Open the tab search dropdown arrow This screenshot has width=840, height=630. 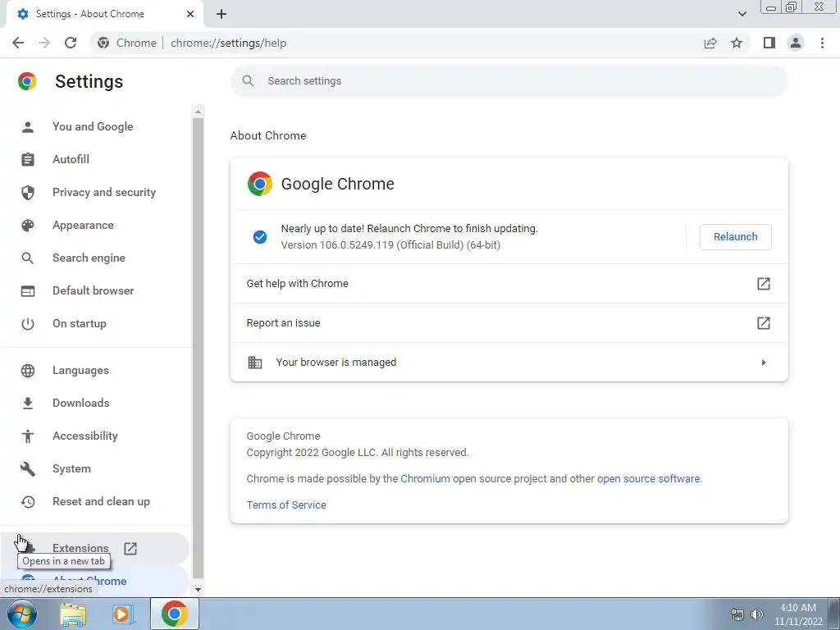[742, 14]
